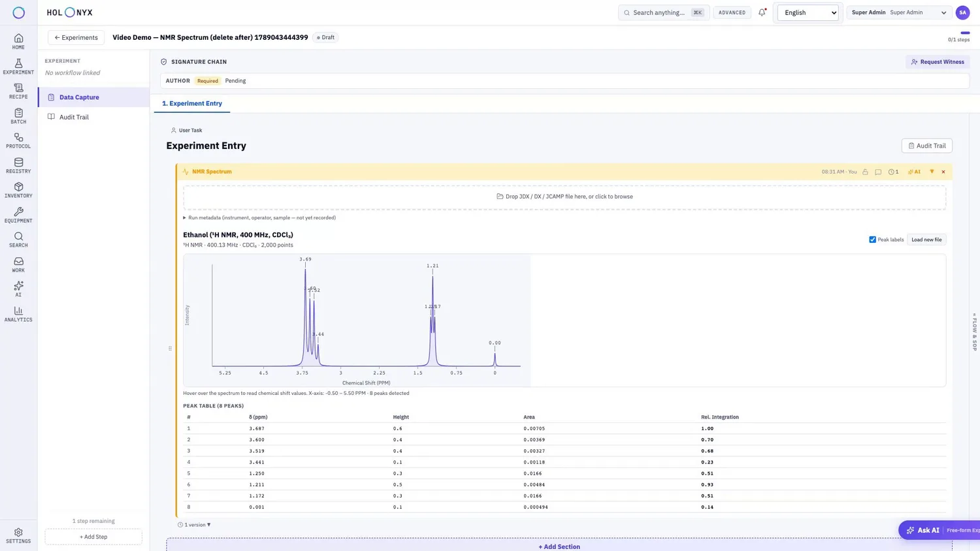980x551 pixels.
Task: Click the signature chain shield icon
Action: tap(164, 62)
